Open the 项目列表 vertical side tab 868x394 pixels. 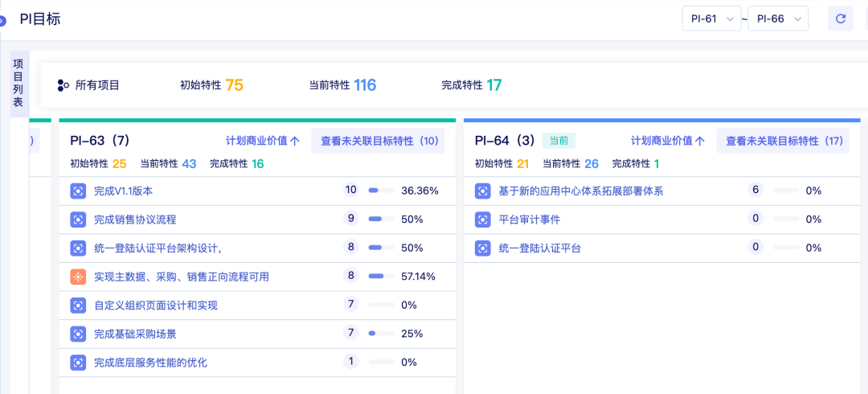18,84
